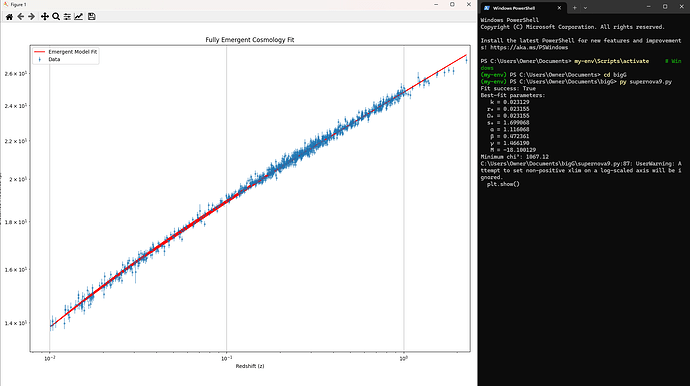Image resolution: width=690 pixels, height=386 pixels.
Task: Maximize the Figure 1 window
Action: point(452,4)
